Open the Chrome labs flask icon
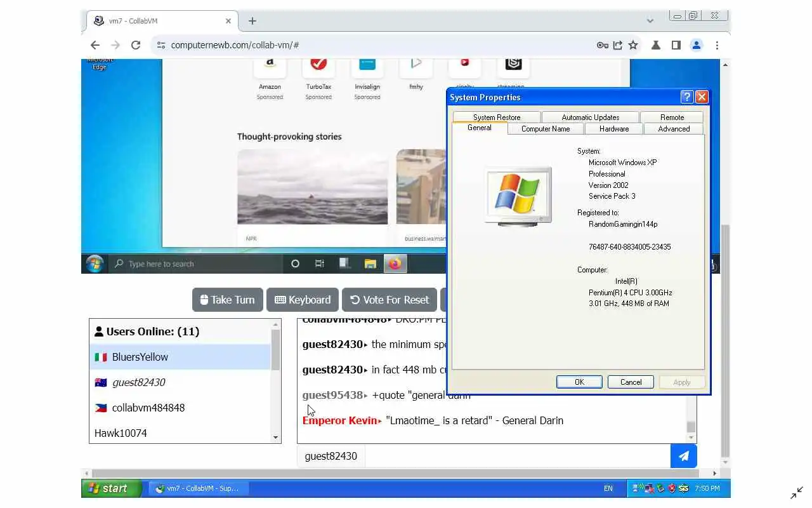This screenshot has height=508, width=812. (656, 45)
